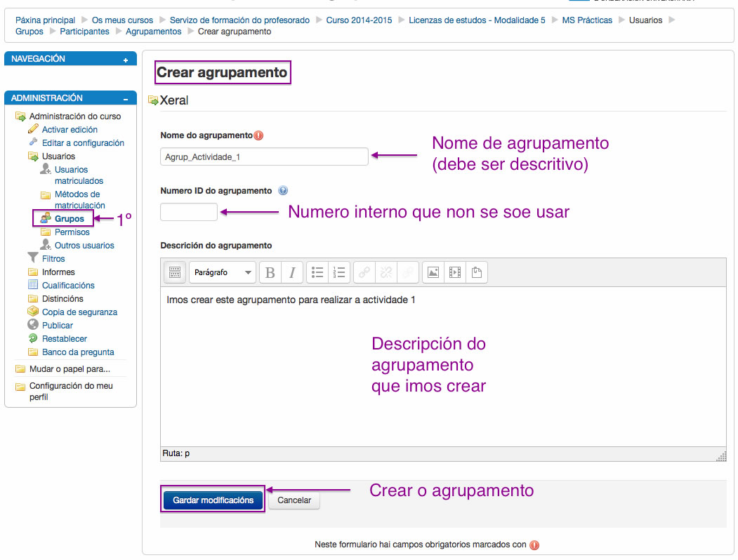Apply bold formatting in the description editor

pyautogui.click(x=270, y=272)
